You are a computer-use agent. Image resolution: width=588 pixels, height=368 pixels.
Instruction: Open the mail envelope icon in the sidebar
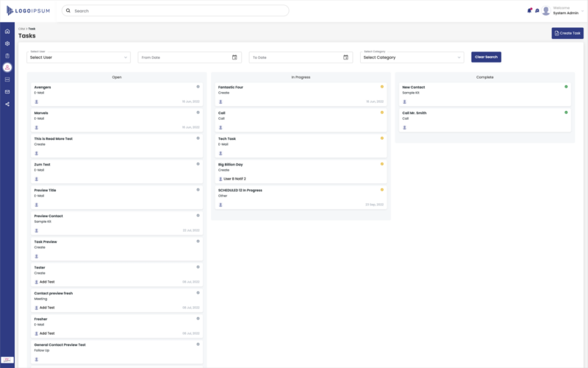[x=7, y=91]
